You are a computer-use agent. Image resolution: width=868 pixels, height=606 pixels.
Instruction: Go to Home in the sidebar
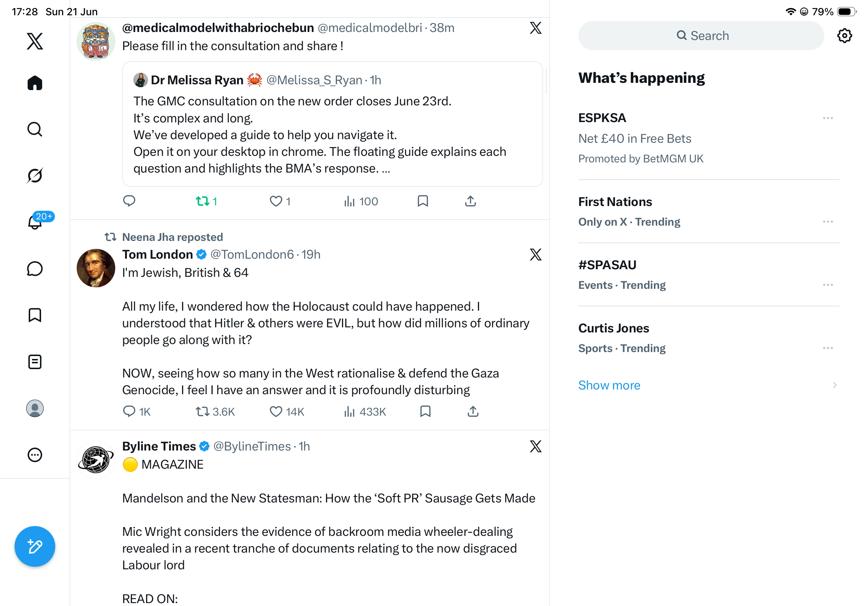tap(35, 83)
